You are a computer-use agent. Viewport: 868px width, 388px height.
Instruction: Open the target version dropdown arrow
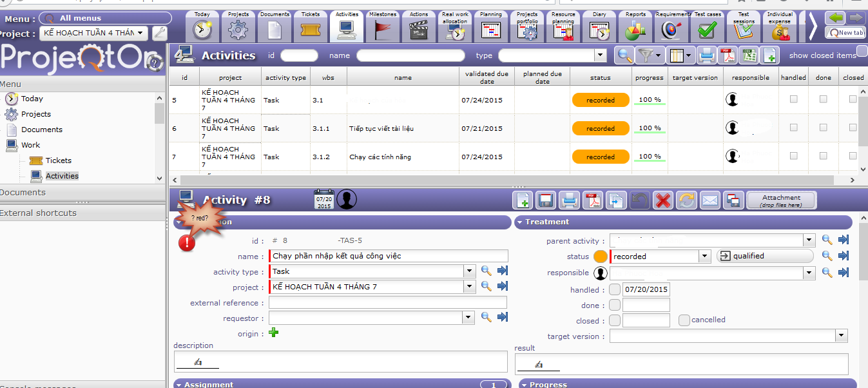tap(841, 336)
